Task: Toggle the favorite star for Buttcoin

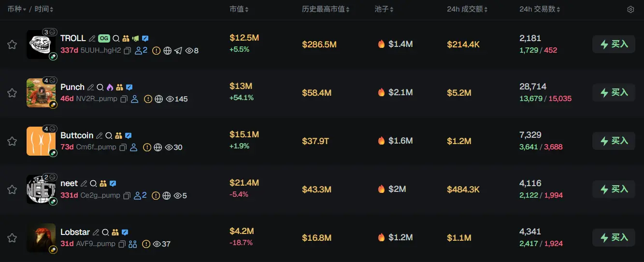Action: tap(12, 141)
